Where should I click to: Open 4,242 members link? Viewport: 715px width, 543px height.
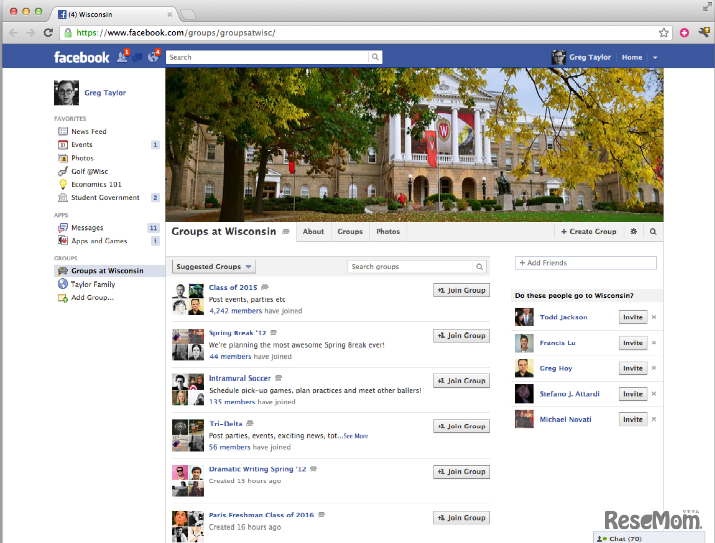click(236, 311)
